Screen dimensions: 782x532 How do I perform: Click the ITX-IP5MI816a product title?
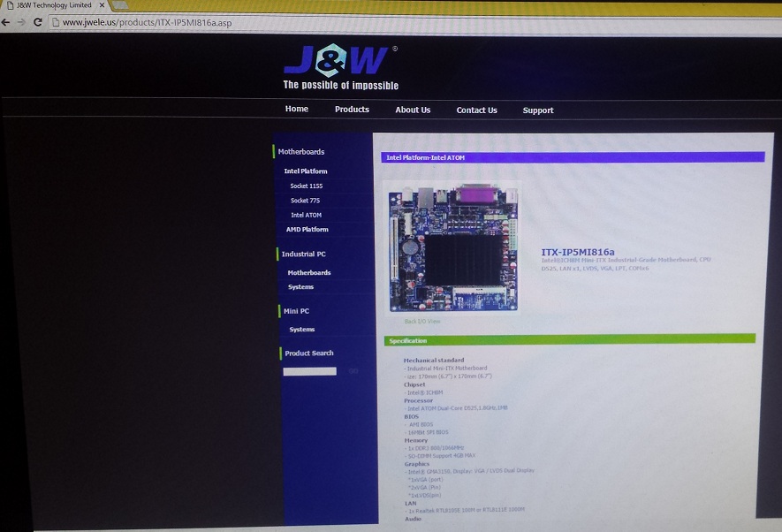click(578, 252)
